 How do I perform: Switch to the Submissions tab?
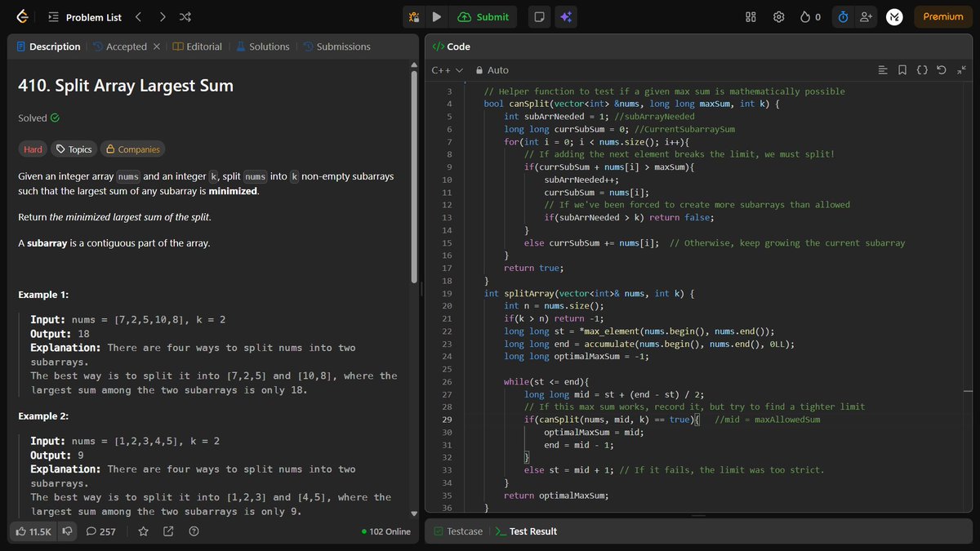tap(336, 47)
